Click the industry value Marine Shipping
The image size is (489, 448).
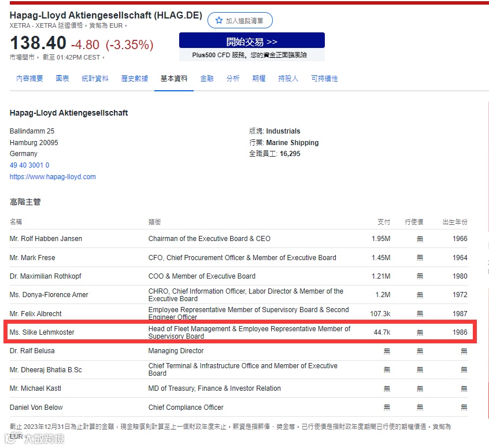pos(292,143)
